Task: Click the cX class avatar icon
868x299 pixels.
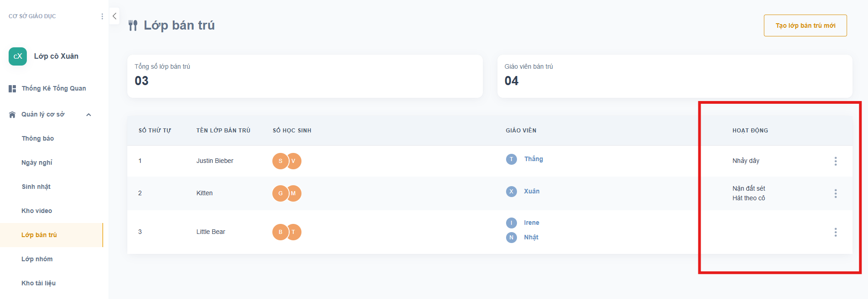Action: click(x=18, y=56)
